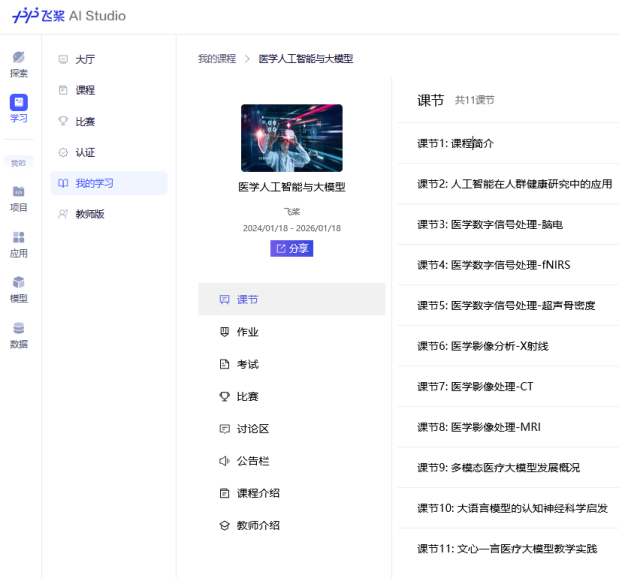Click the course title 医学人工智能与大模型 below cover
Viewport: 619px width, 578px height.
292,187
